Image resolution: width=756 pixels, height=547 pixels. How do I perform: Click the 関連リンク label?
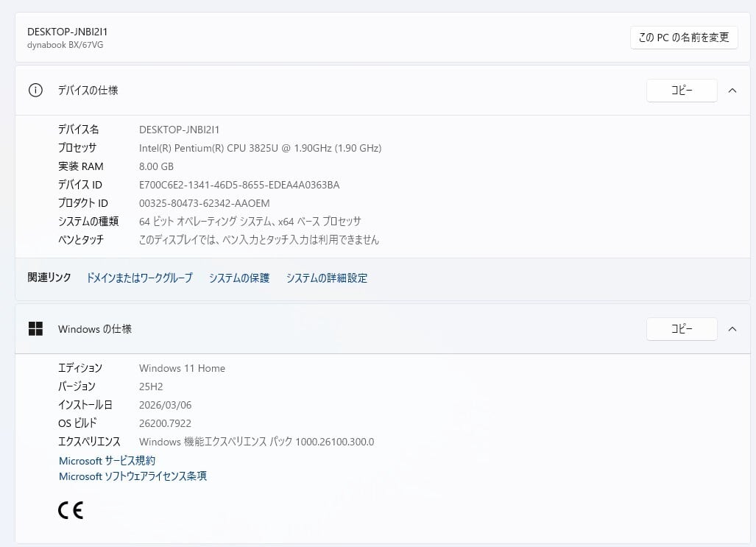[x=49, y=278]
